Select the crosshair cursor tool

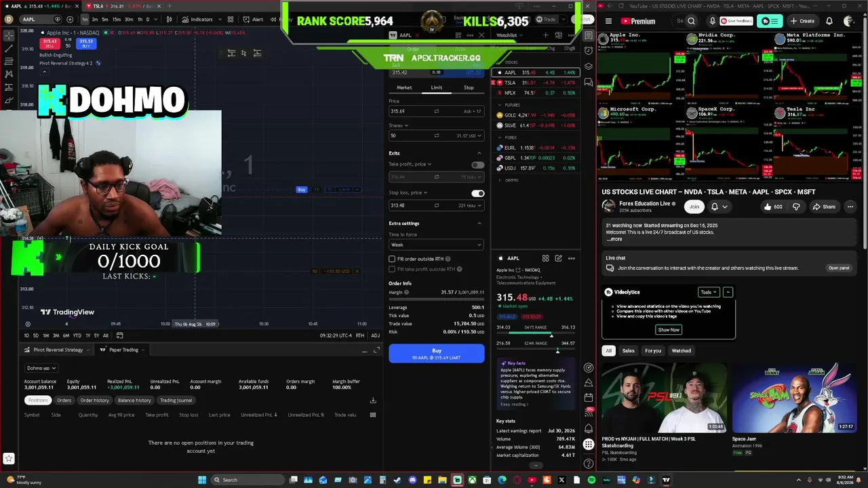[x=9, y=35]
